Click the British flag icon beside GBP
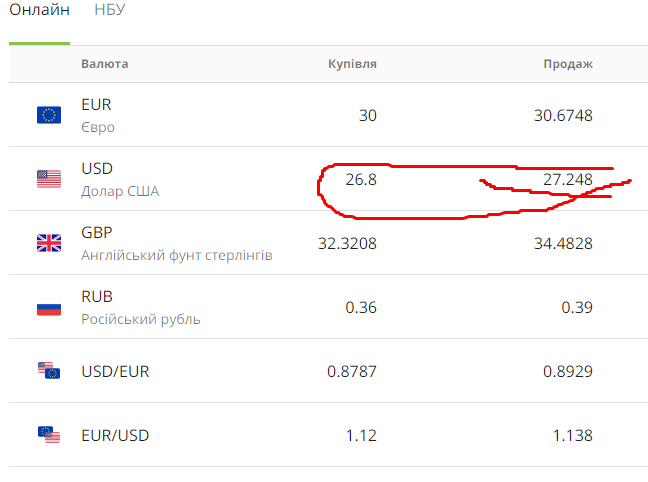Viewport: 648px width, 482px height. click(49, 243)
